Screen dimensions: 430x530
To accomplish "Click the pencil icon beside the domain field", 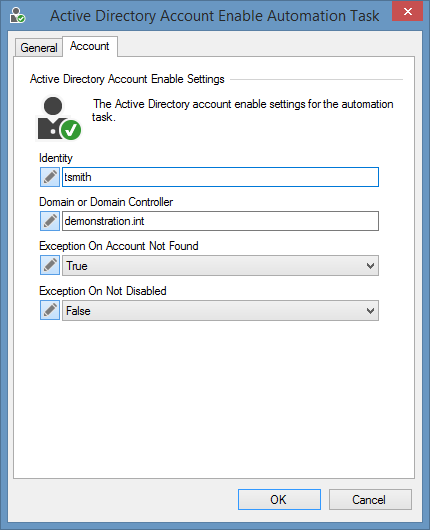I will [50, 221].
